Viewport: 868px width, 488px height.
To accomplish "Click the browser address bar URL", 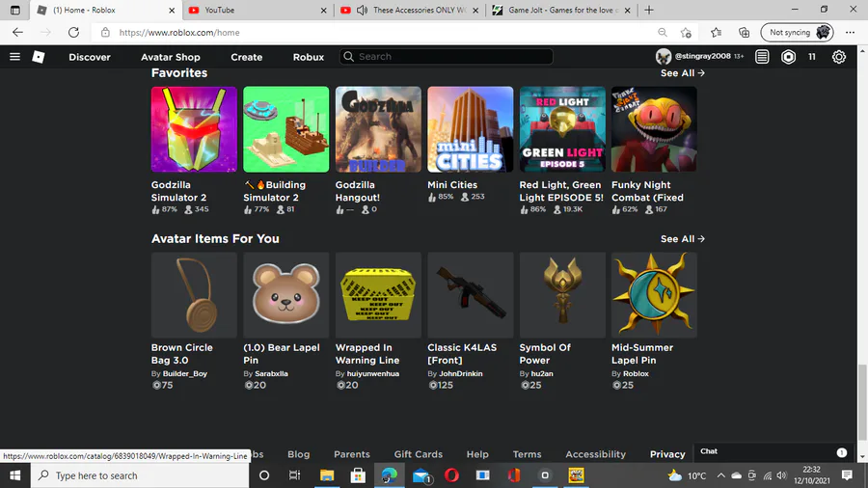I will pyautogui.click(x=179, y=33).
